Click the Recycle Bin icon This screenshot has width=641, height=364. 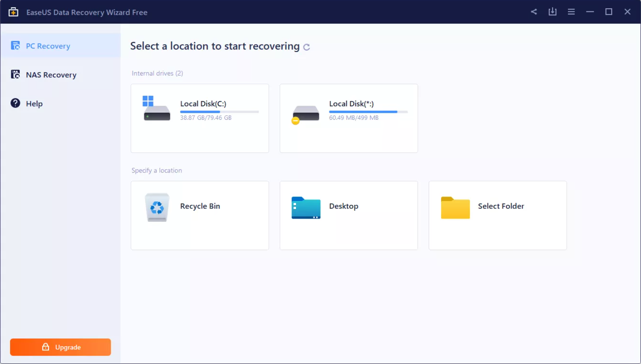click(x=157, y=207)
